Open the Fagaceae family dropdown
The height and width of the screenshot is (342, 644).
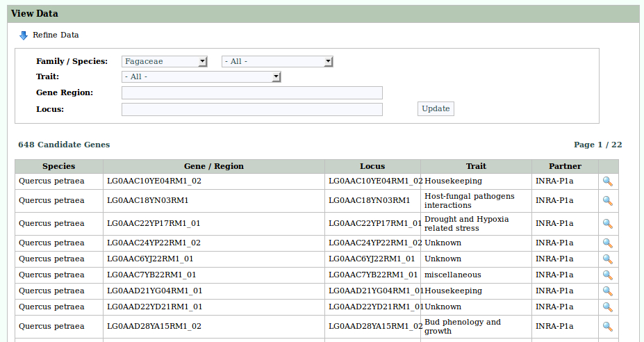[165, 61]
